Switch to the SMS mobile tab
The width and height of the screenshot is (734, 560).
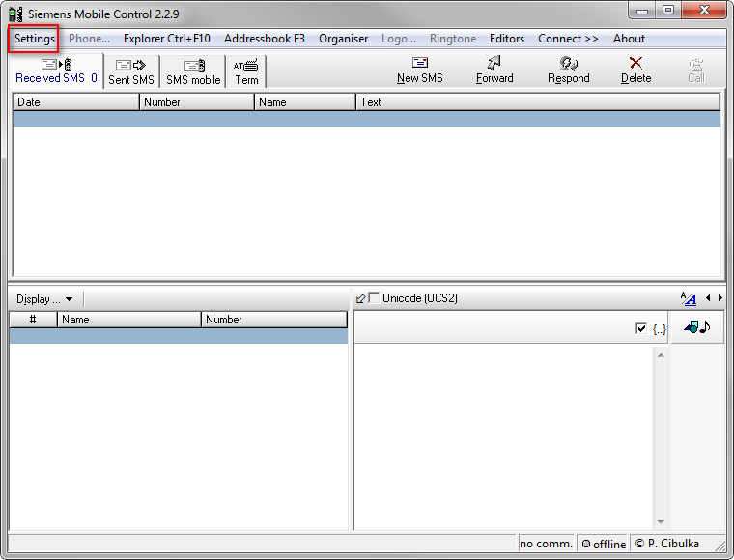click(x=193, y=71)
